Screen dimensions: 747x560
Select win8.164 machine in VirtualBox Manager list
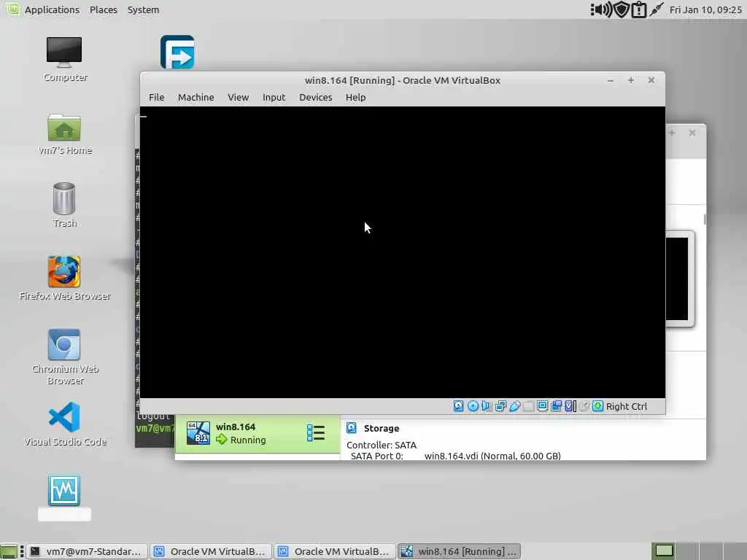coord(258,433)
